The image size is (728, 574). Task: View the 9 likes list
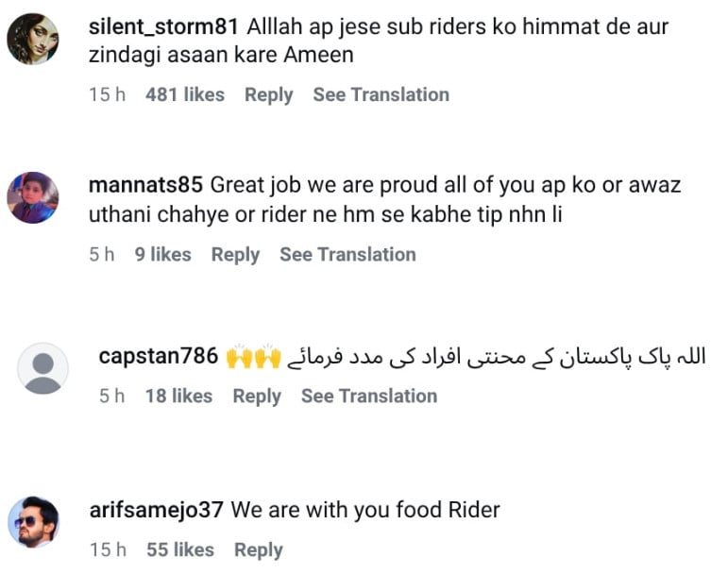(x=162, y=254)
